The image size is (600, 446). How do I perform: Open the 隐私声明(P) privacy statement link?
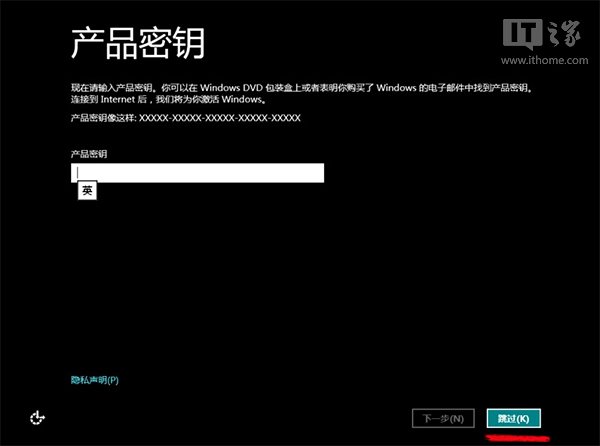94,380
